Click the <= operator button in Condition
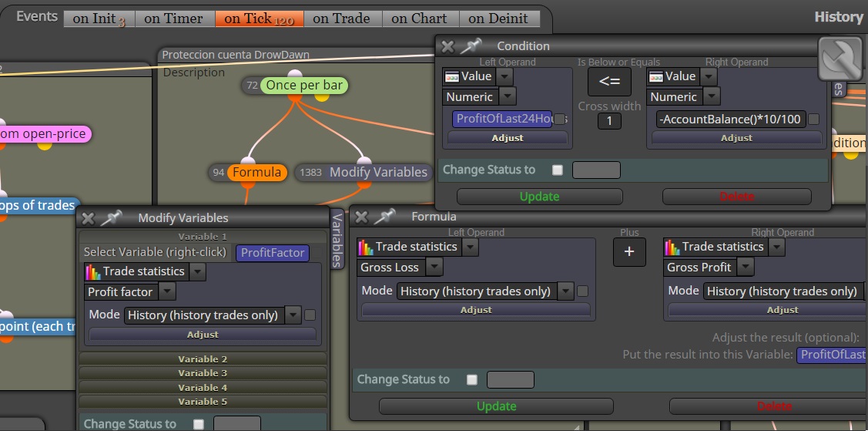Image resolution: width=868 pixels, height=431 pixels. (609, 82)
